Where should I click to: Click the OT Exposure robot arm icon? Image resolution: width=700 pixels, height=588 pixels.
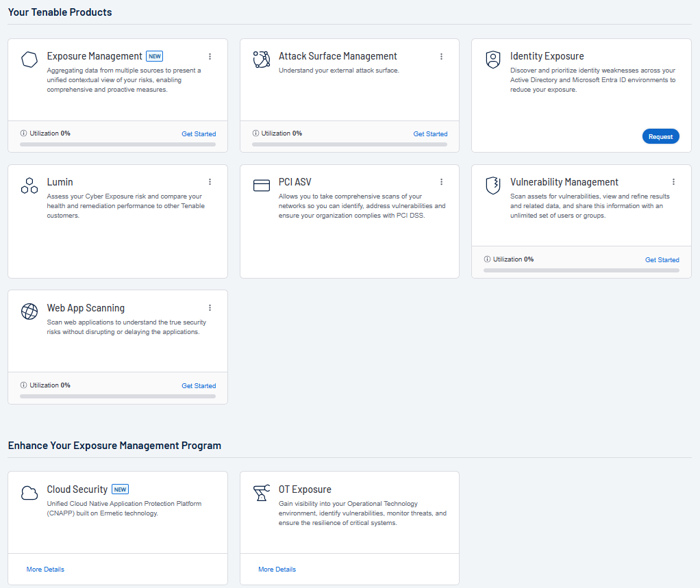point(261,493)
